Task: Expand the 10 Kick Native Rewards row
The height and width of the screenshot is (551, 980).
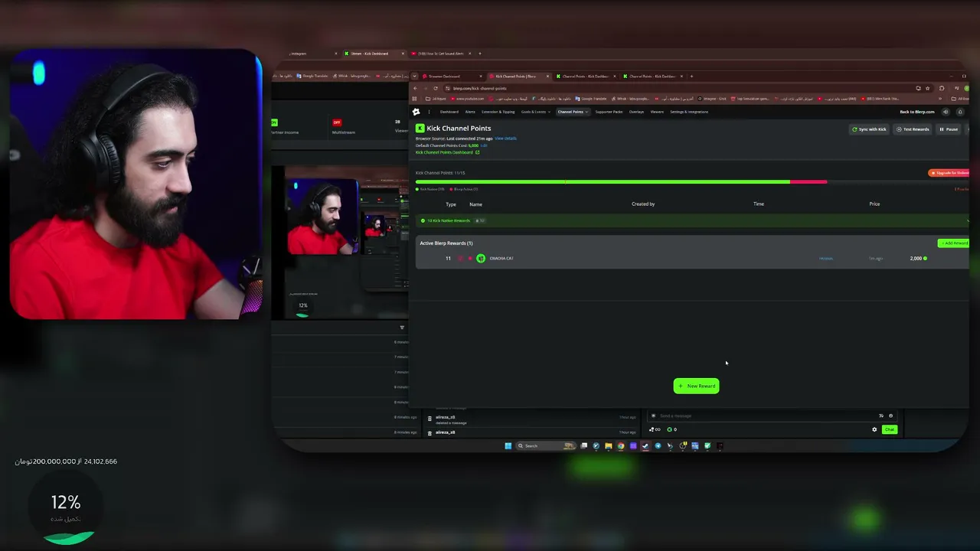Action: click(692, 220)
